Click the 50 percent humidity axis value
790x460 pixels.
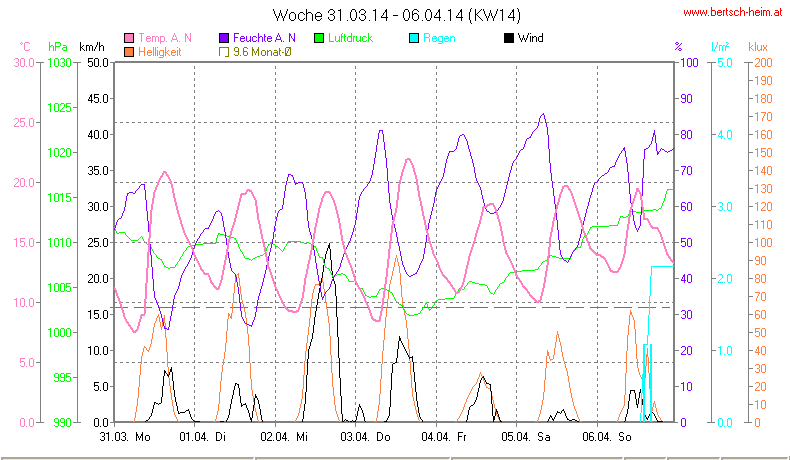(686, 242)
